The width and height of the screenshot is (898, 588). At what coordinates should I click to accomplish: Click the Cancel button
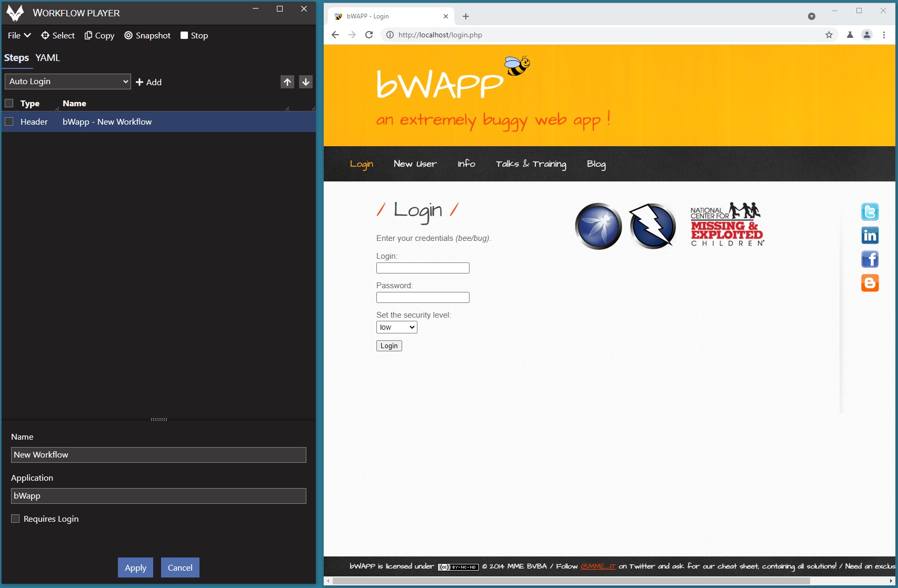[x=180, y=567]
